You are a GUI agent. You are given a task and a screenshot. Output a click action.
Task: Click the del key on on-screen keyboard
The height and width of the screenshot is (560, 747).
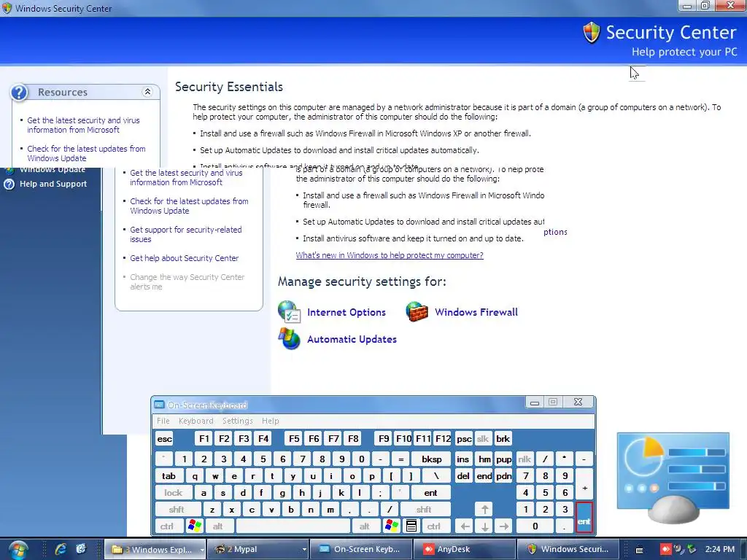click(x=463, y=475)
